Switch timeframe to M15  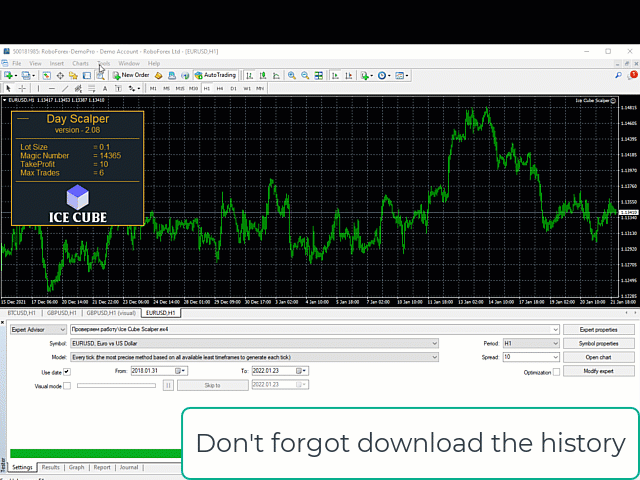tap(180, 88)
